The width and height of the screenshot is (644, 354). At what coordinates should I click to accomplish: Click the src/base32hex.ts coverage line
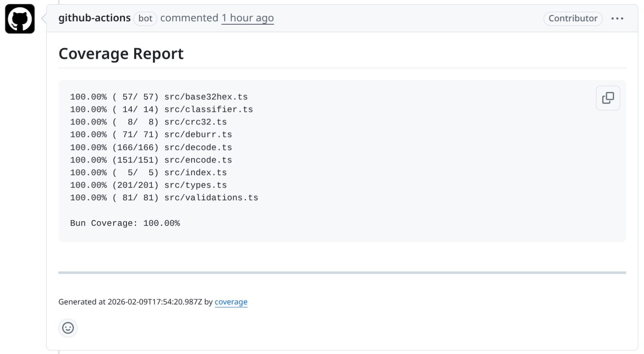[159, 97]
